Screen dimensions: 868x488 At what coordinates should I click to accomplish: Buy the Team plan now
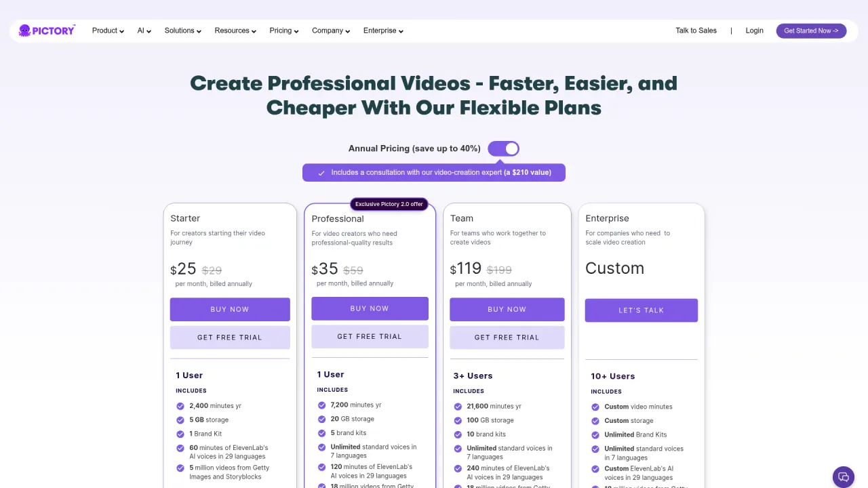507,309
